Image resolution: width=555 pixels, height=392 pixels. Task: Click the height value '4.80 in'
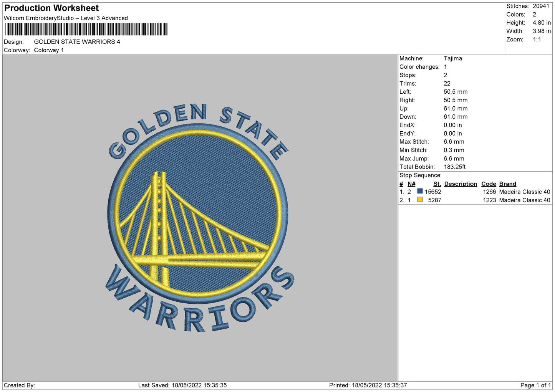[x=542, y=23]
